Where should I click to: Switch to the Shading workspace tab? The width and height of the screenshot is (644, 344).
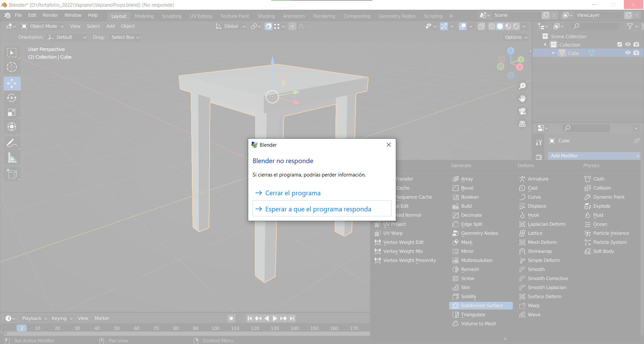[x=266, y=16]
